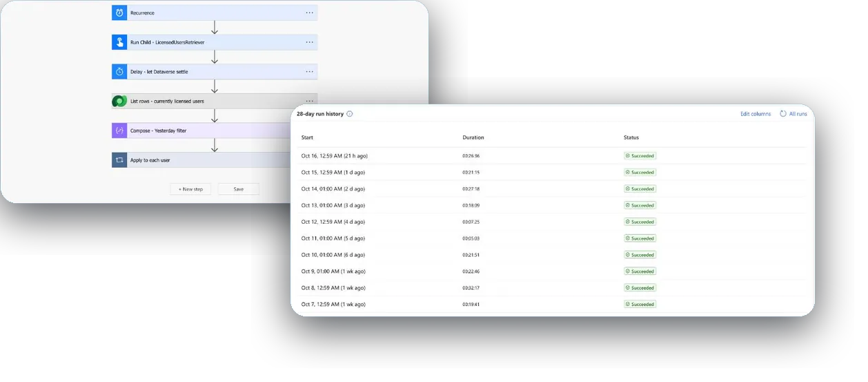Click the Succeeded badge for Oct 10 run
This screenshot has width=868, height=382.
coord(640,255)
